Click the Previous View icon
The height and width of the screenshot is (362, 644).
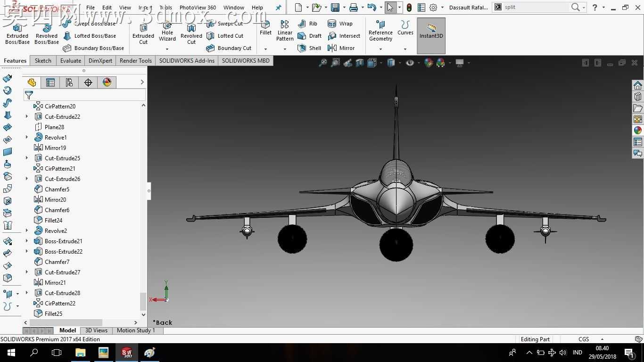(347, 63)
